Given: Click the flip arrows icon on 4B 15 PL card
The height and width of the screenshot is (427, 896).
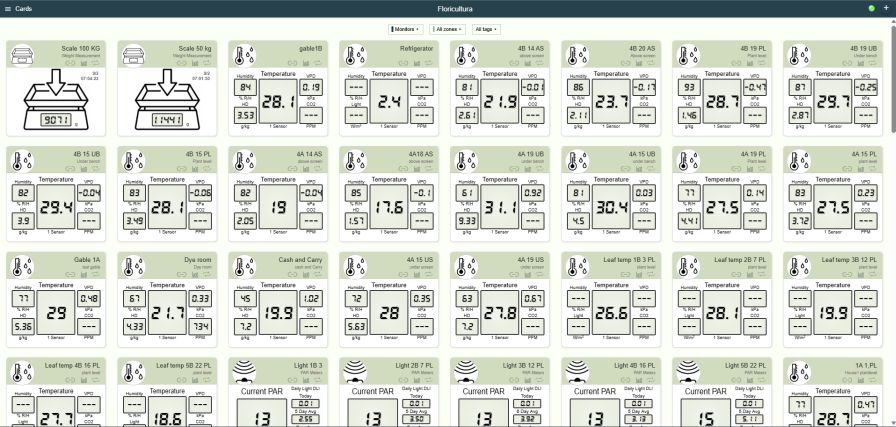Looking at the screenshot, I should tap(207, 169).
